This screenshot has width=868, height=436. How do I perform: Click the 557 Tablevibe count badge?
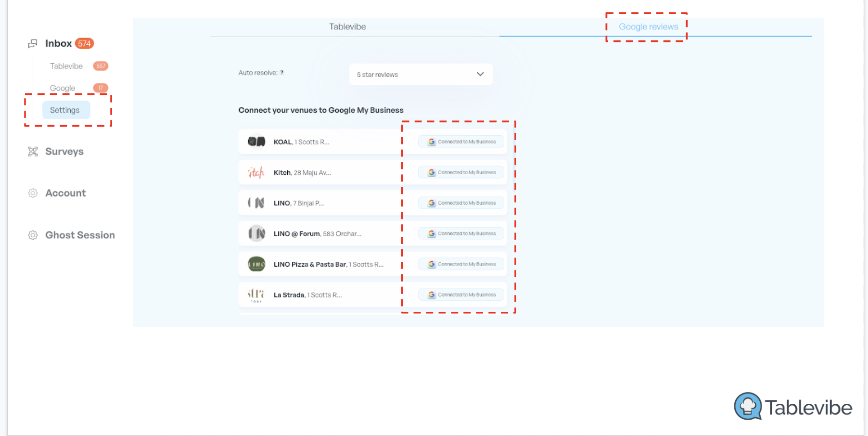[x=101, y=66]
